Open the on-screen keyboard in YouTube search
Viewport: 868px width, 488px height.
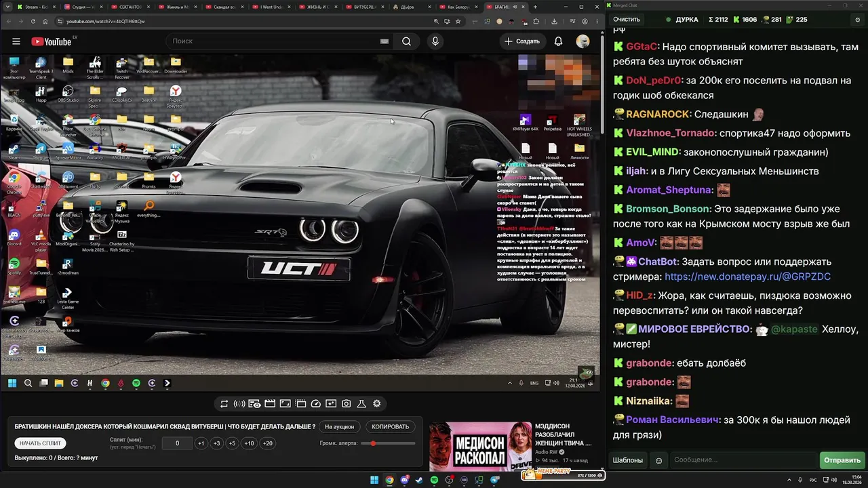point(384,41)
